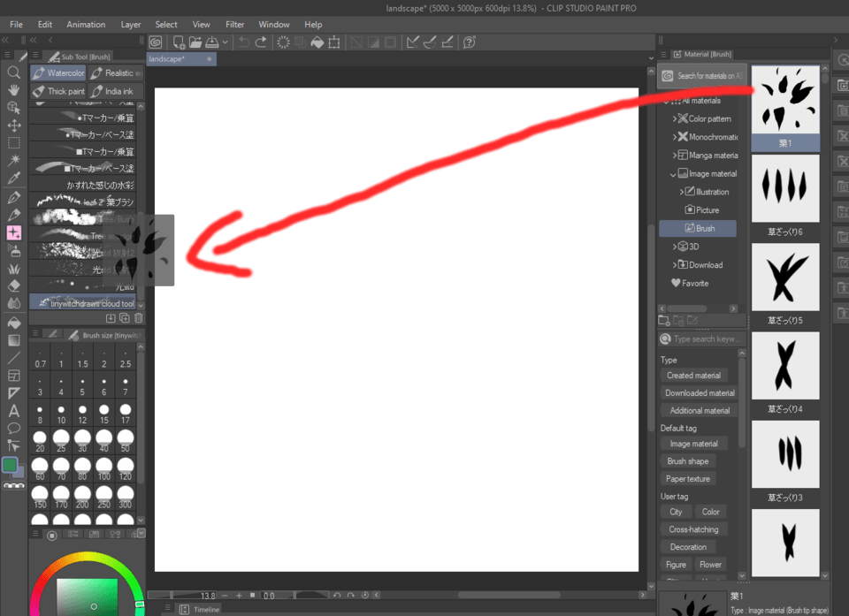The image size is (849, 616).
Task: Expand the Illustration subfolder
Action: pyautogui.click(x=682, y=192)
